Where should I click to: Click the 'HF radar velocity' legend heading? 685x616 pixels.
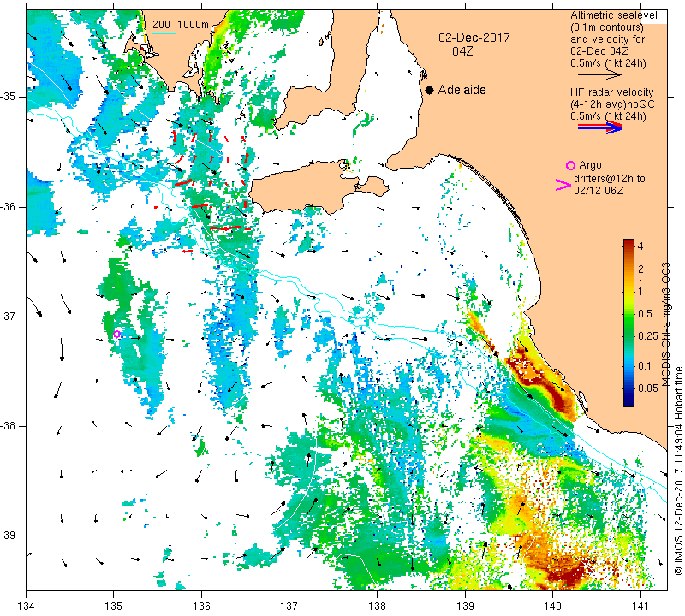612,92
